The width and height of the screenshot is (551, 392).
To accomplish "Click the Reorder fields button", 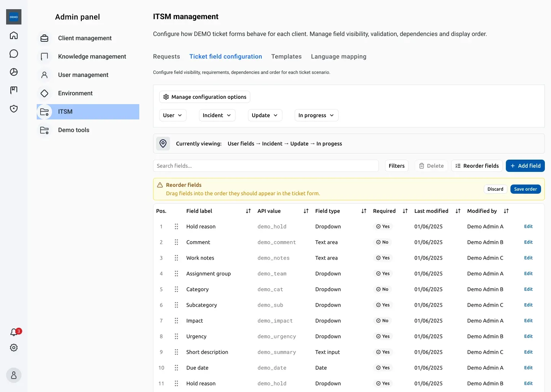I will 477,166.
